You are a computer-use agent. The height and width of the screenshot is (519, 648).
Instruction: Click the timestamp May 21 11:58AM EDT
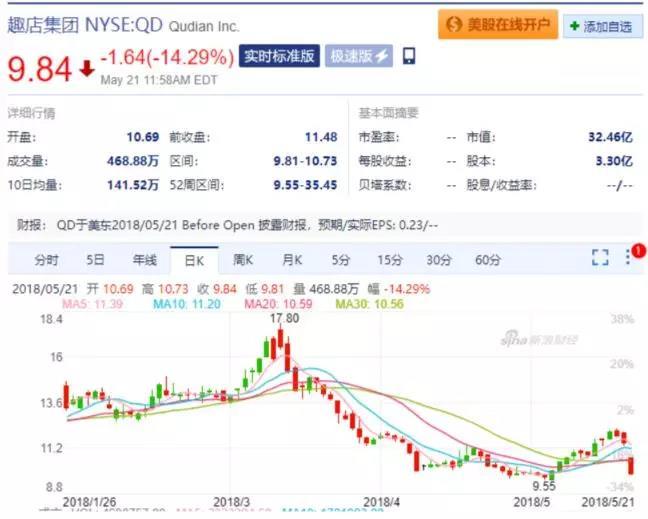click(x=159, y=80)
